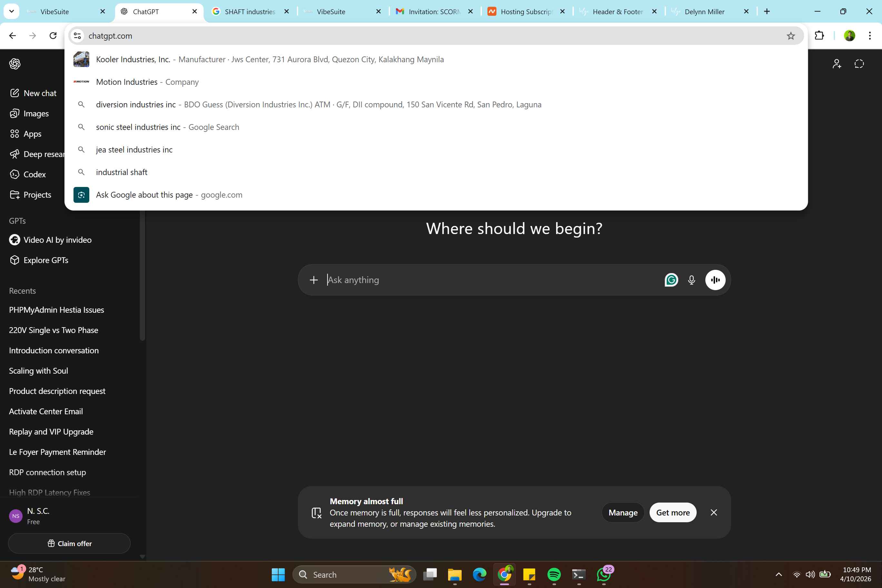Click the plus attach button in prompt box
882x588 pixels.
[313, 280]
